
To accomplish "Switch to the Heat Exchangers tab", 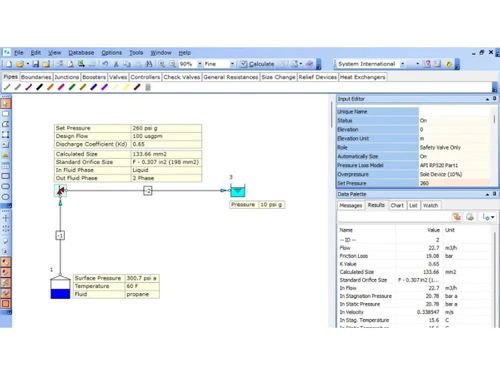I will (363, 77).
